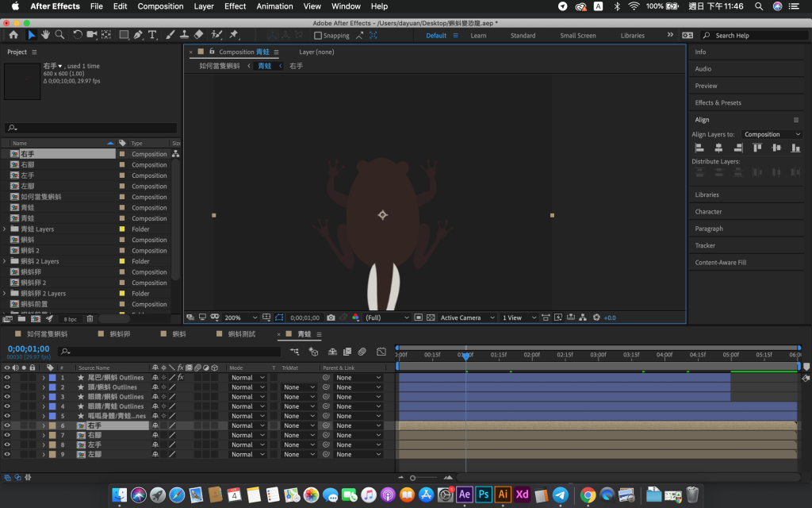This screenshot has width=812, height=508.
Task: Expand the 青蛙 Layers folder
Action: (x=5, y=229)
